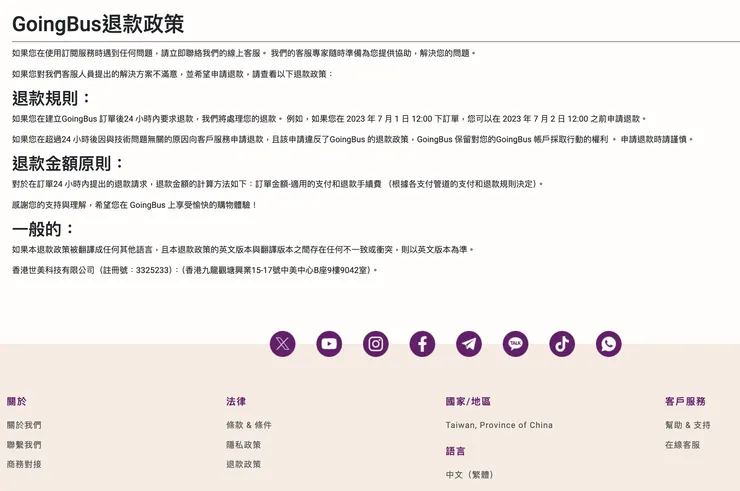Click the 退款規則： heading
Viewport: 740px width, 491px height.
click(x=52, y=98)
